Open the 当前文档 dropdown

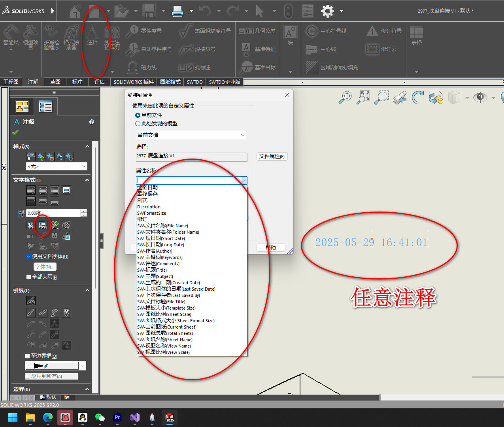click(191, 135)
